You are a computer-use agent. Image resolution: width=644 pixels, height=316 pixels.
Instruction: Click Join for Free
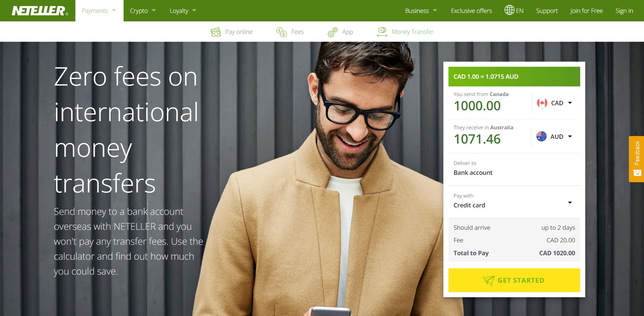coord(586,11)
